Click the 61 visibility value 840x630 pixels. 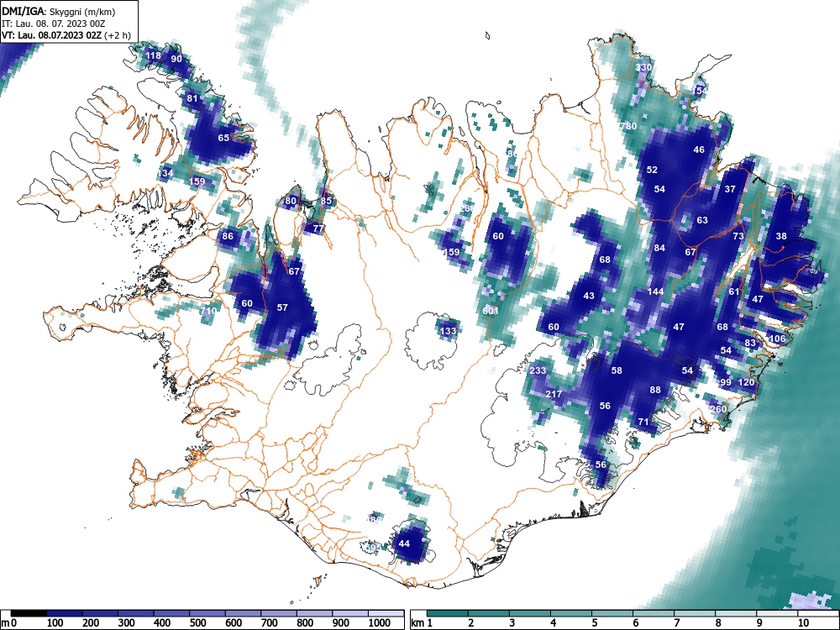[x=734, y=292]
